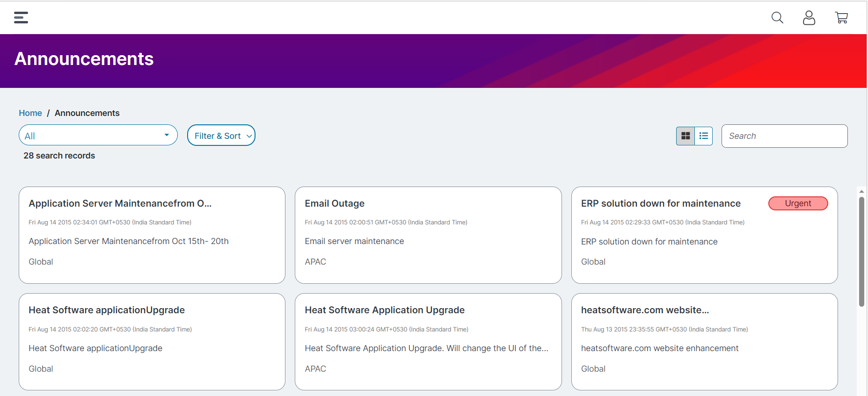Click the Announcements banner heading

84,59
